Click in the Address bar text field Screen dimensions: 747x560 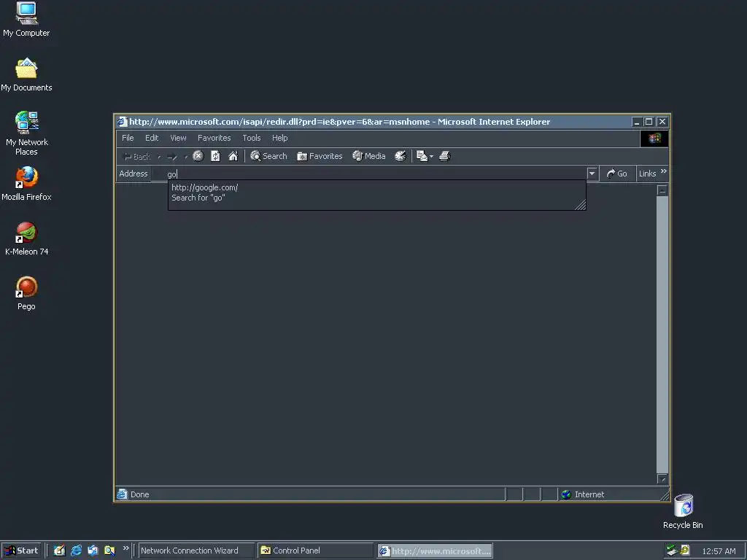point(369,174)
